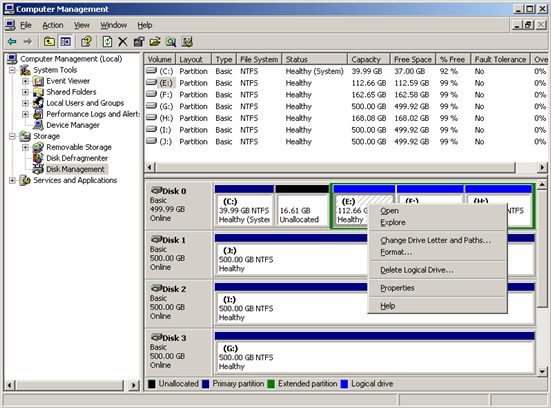Open the Action menu
This screenshot has width=551, height=408.
[53, 25]
